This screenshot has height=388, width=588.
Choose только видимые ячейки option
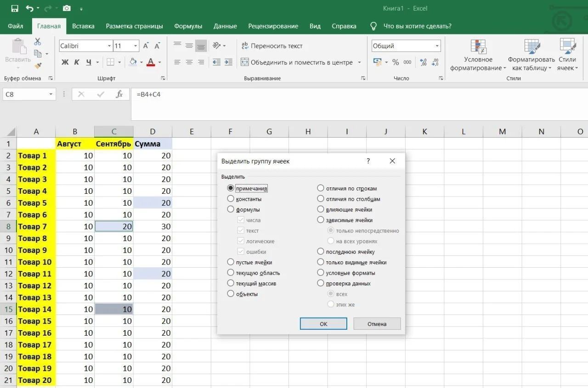(321, 262)
